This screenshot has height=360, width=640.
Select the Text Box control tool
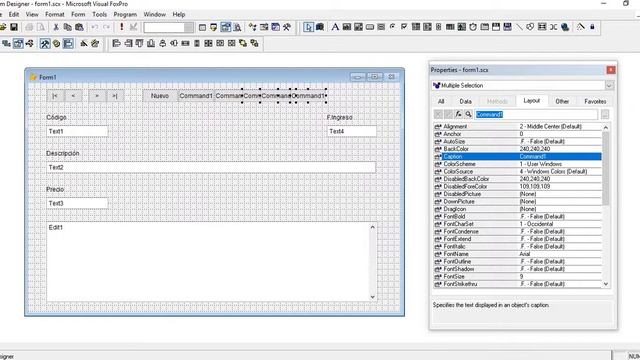tap(347, 27)
